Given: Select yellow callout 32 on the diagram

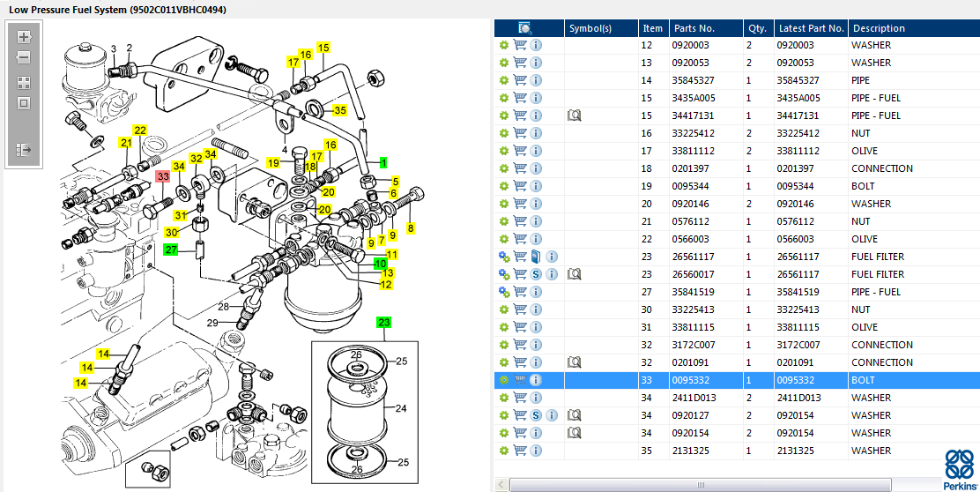Looking at the screenshot, I should click(x=197, y=159).
